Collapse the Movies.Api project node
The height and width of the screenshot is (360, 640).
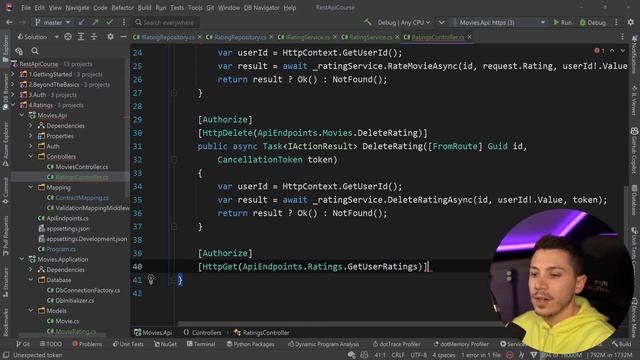pos(22,116)
